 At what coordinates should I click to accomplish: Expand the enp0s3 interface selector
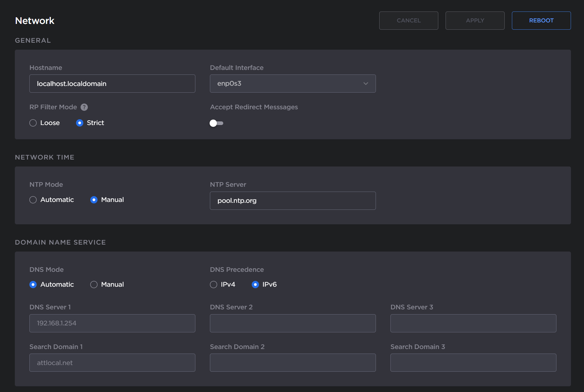pos(293,84)
